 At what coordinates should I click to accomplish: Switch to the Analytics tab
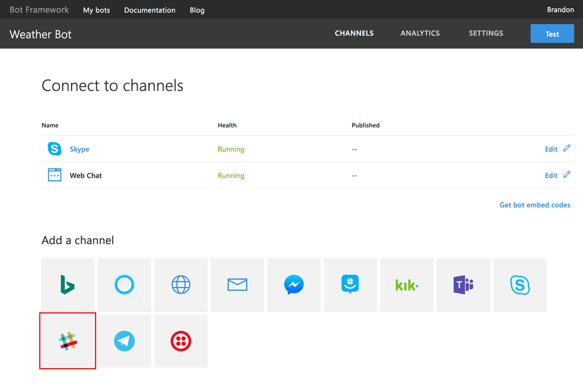420,34
